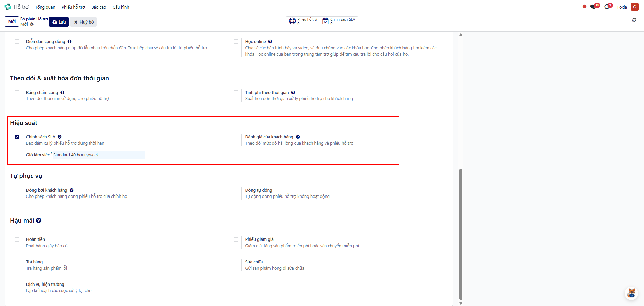Open the activities clock icon
The height and width of the screenshot is (306, 644).
[x=607, y=7]
